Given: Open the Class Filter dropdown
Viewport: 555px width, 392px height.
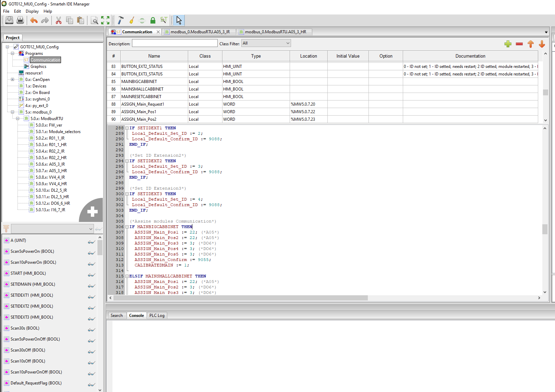Looking at the screenshot, I should [266, 43].
